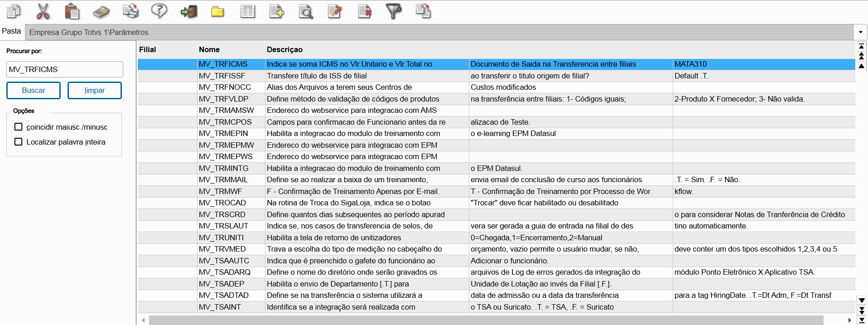Click the delete document red X icon
The height and width of the screenshot is (325, 868).
[x=364, y=11]
